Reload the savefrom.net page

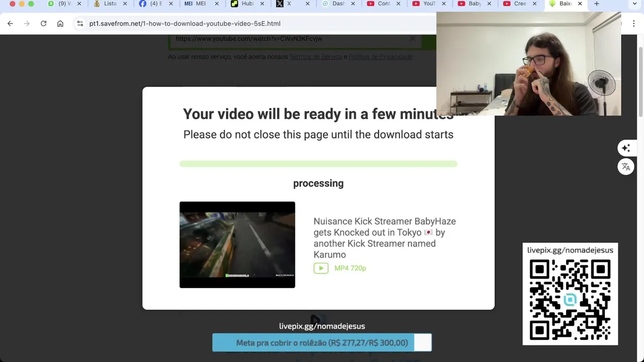[43, 24]
